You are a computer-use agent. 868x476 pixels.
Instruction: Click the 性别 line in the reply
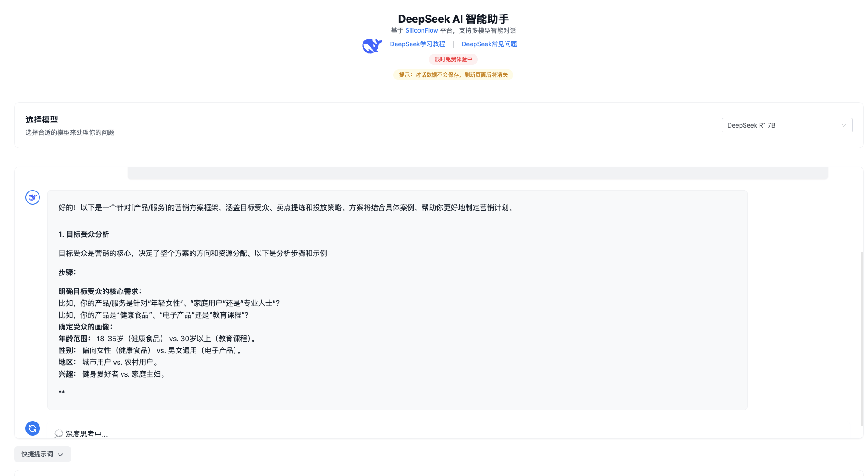click(x=151, y=350)
